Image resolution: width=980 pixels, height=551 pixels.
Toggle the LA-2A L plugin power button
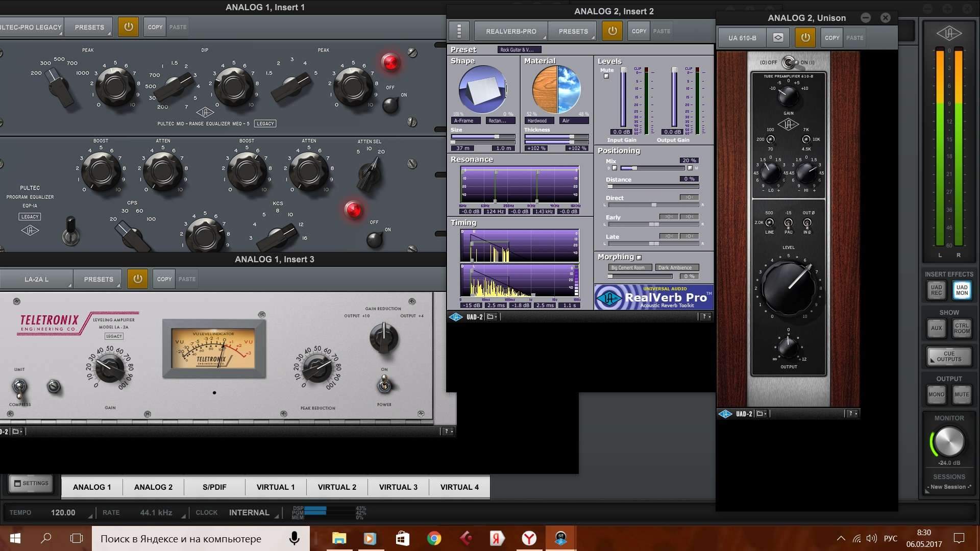[x=137, y=279]
